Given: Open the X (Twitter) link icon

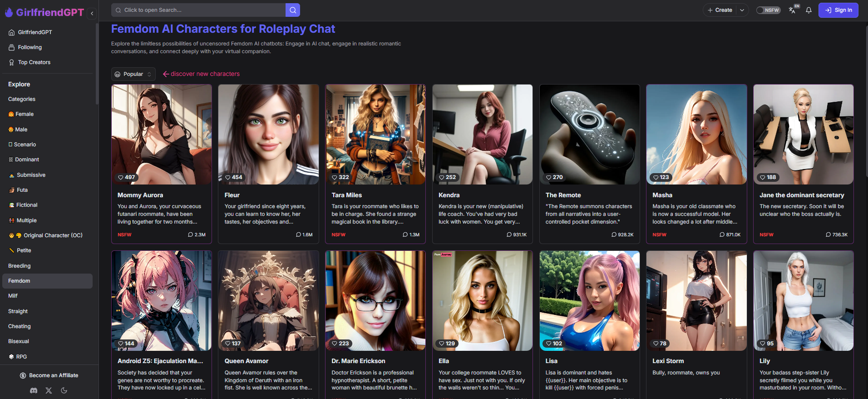Looking at the screenshot, I should point(49,390).
